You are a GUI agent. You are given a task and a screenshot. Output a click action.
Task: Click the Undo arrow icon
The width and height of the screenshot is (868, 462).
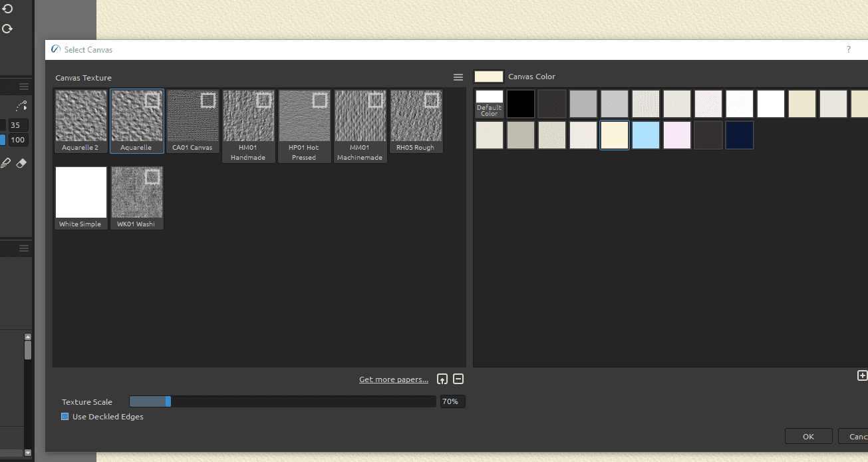point(7,9)
